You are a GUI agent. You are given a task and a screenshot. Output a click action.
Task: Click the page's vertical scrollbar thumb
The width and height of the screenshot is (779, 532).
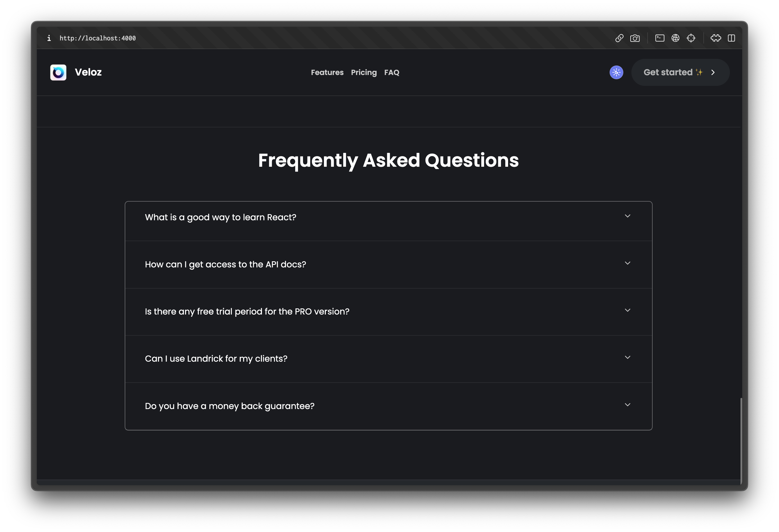click(741, 440)
